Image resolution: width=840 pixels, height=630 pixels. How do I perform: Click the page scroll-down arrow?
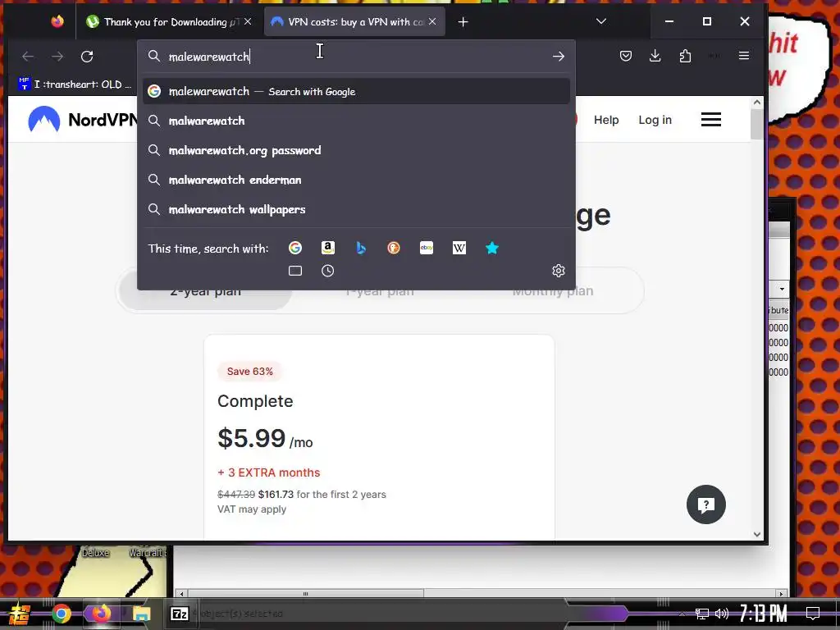[756, 534]
